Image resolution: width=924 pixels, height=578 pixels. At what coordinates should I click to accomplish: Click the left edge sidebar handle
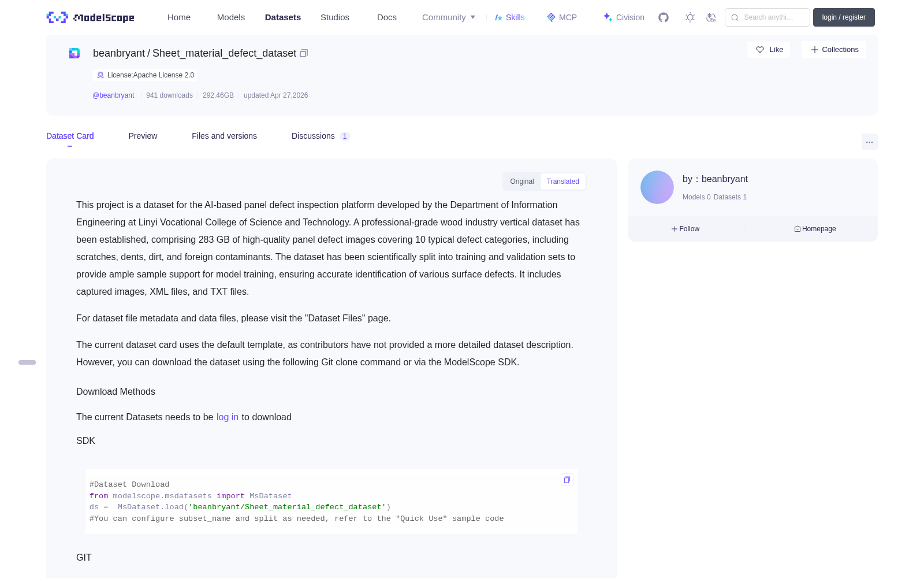point(27,362)
